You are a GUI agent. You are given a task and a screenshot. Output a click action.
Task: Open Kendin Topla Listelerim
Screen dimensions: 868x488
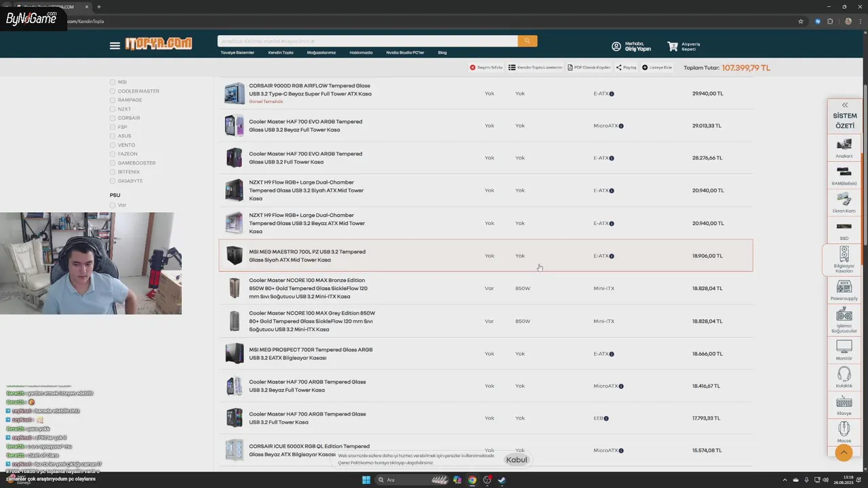coord(536,68)
